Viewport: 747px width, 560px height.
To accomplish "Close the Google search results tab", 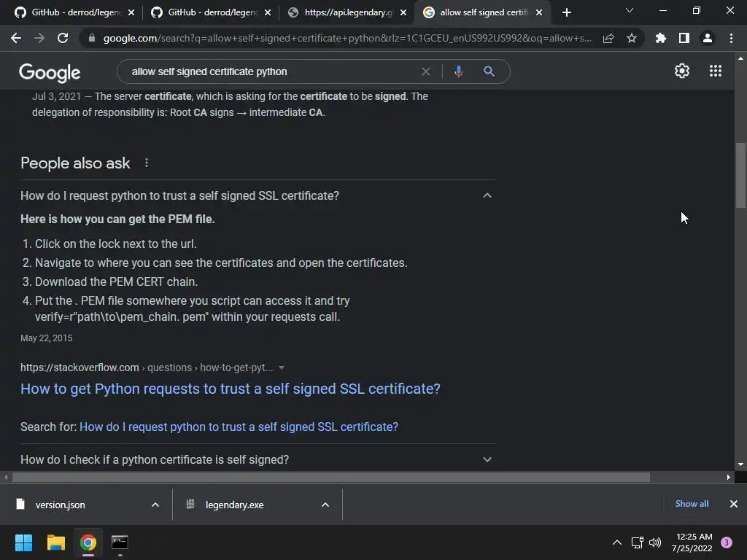I will [539, 13].
